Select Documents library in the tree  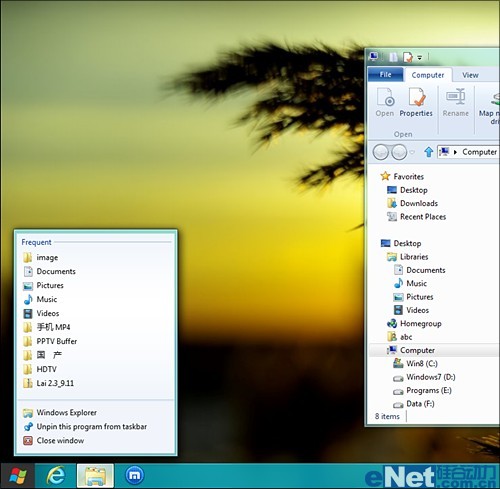point(419,270)
